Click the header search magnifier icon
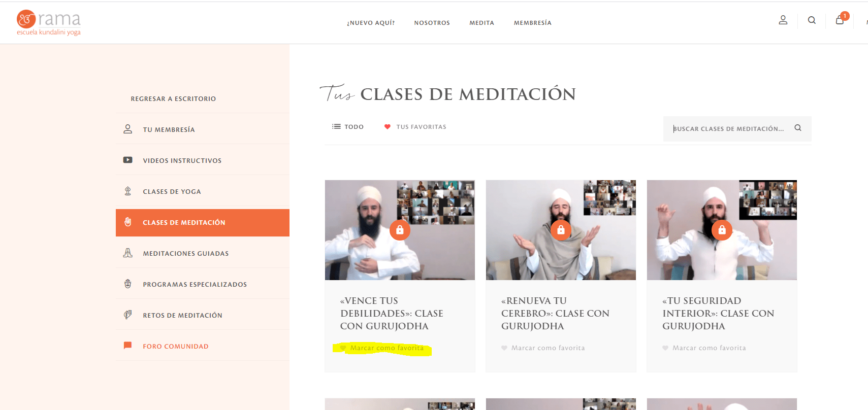Image resolution: width=868 pixels, height=410 pixels. pyautogui.click(x=812, y=20)
